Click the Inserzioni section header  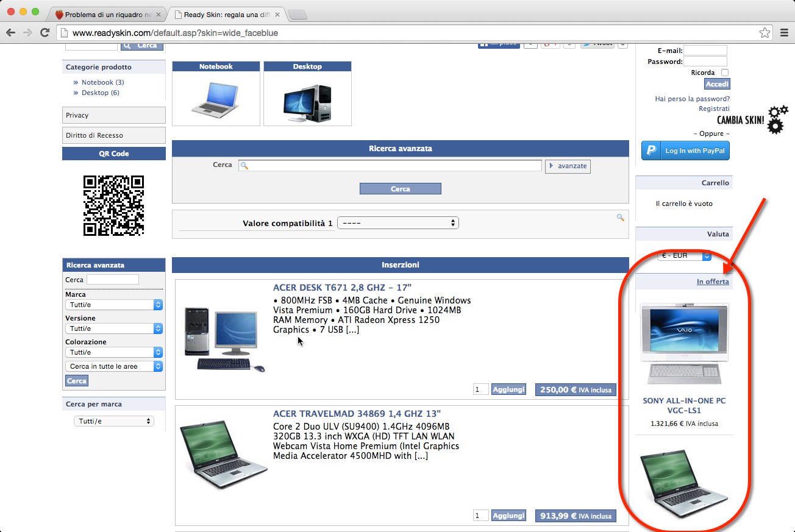pyautogui.click(x=401, y=265)
